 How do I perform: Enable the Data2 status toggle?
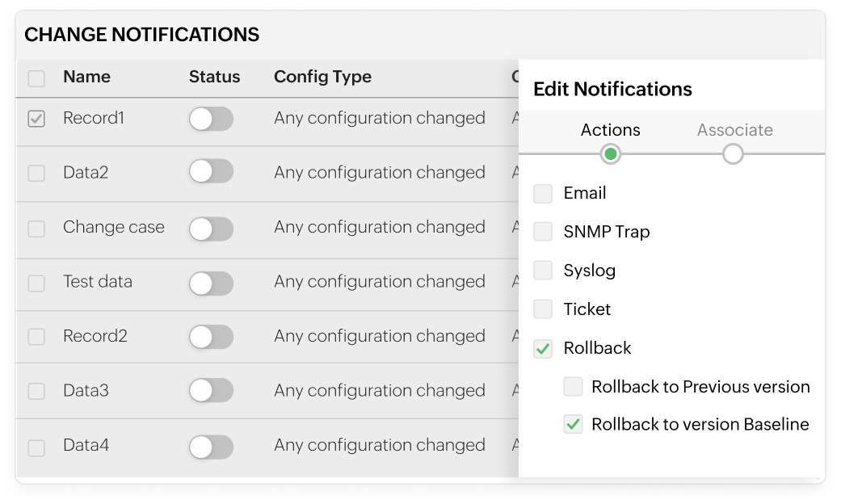(211, 173)
